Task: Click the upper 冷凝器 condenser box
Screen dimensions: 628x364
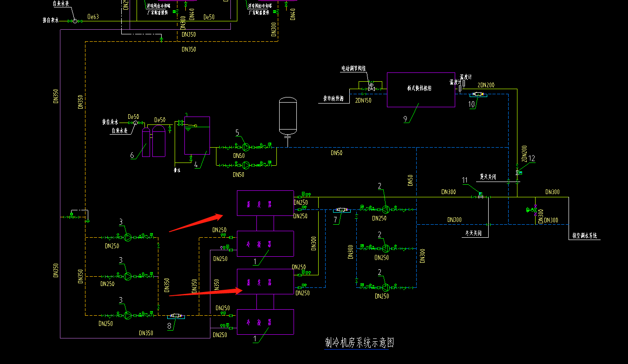Action: 265,243
